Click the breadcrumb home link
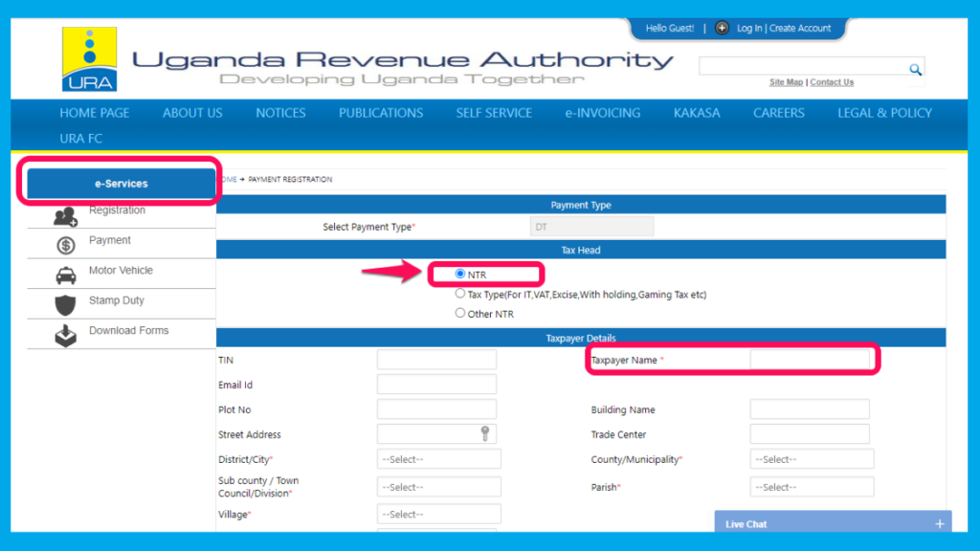The image size is (980, 551). [230, 179]
